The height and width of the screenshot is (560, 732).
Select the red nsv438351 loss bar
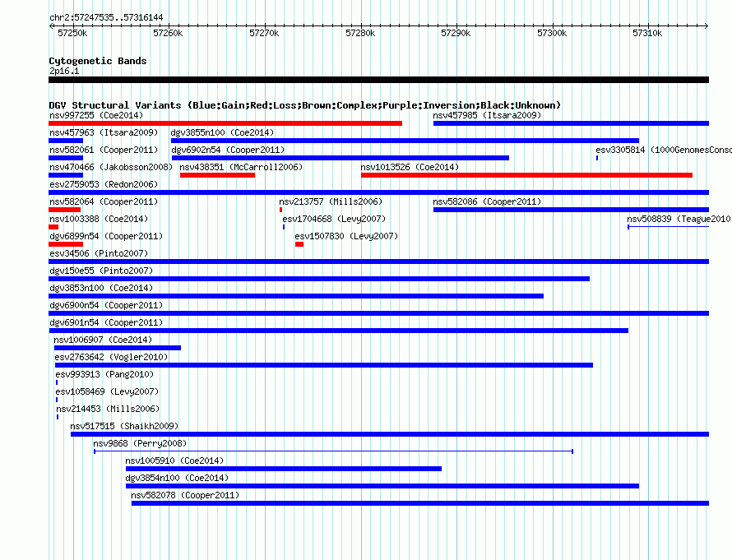(218, 175)
